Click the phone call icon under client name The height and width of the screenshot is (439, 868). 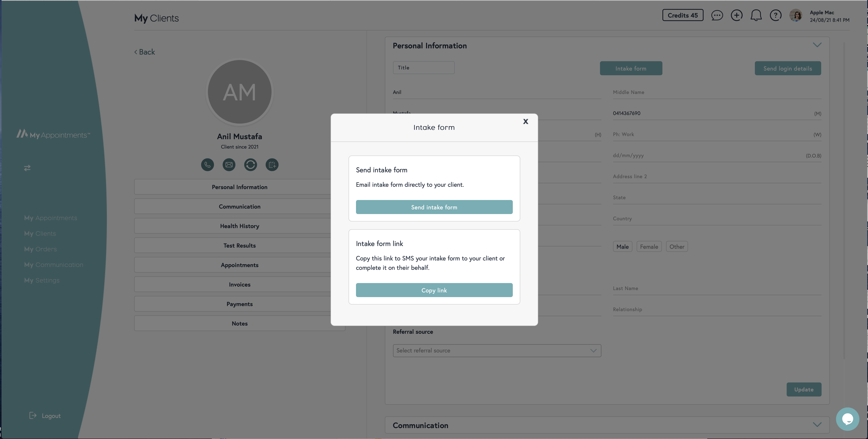(207, 165)
